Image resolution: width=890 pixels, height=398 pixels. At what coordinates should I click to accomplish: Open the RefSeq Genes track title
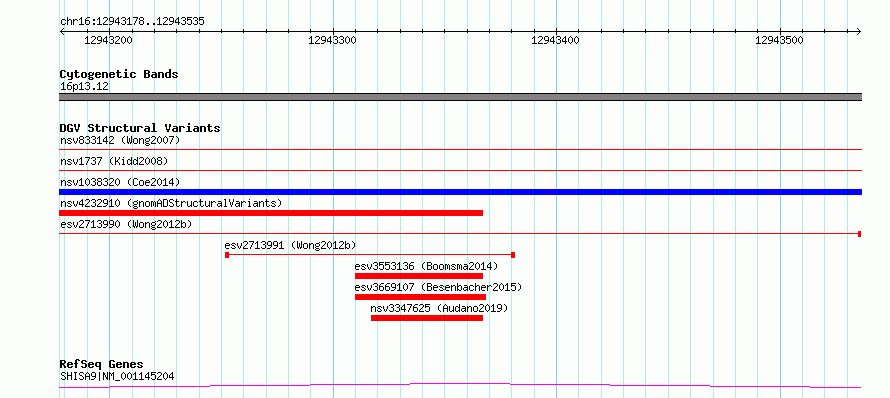(102, 364)
